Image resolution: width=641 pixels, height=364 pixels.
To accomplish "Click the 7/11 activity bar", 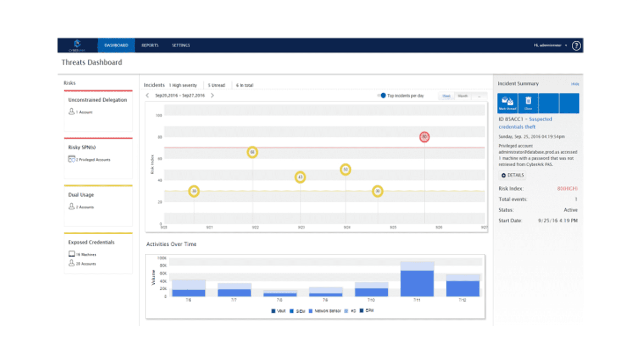I will [417, 279].
